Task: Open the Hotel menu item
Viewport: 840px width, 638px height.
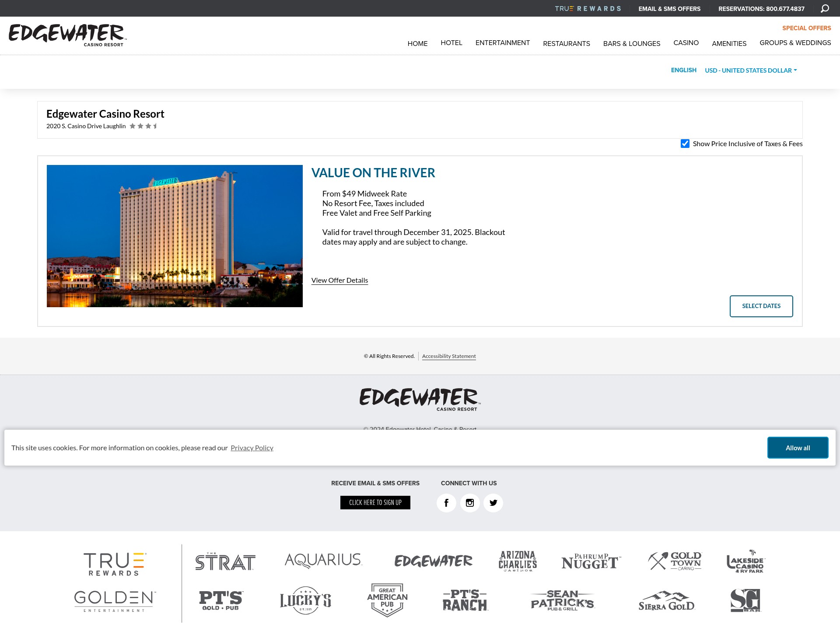Action: (x=451, y=42)
